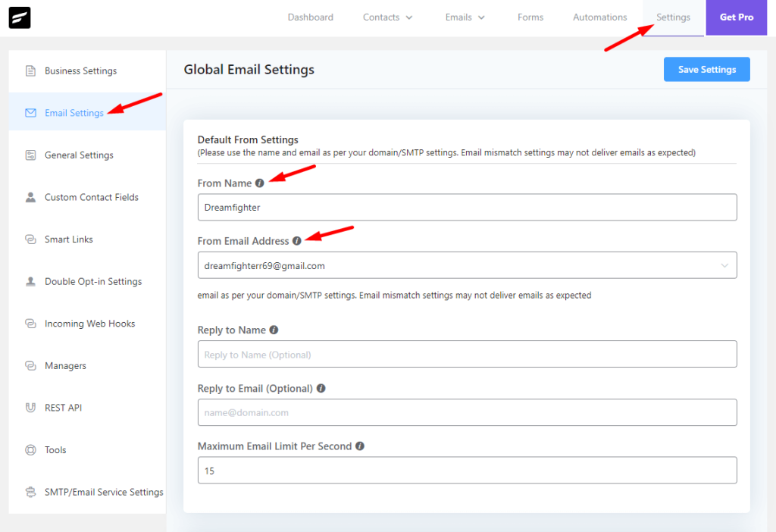Click the REST API icon

[x=31, y=408]
